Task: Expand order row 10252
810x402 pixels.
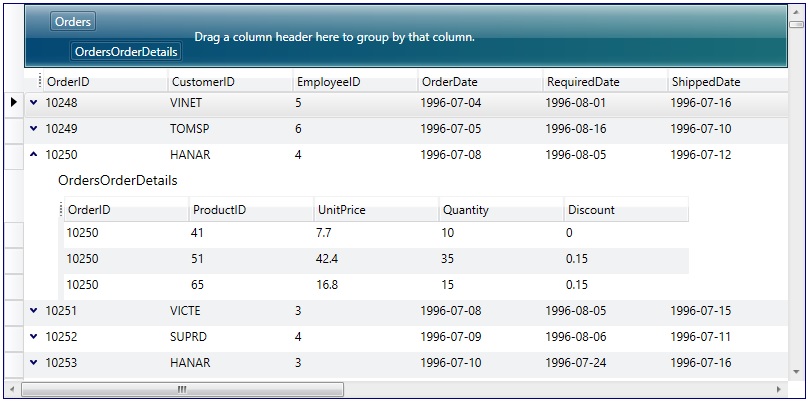Action: [x=33, y=337]
